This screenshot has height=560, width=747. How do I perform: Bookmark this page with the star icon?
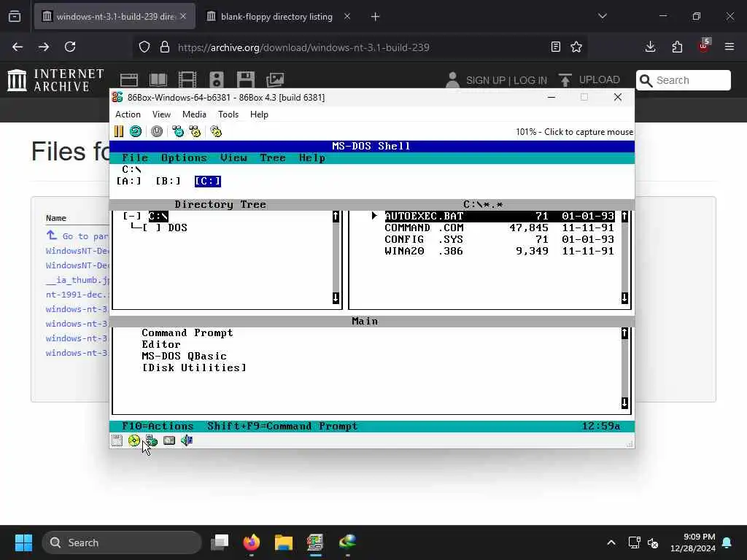pos(576,47)
